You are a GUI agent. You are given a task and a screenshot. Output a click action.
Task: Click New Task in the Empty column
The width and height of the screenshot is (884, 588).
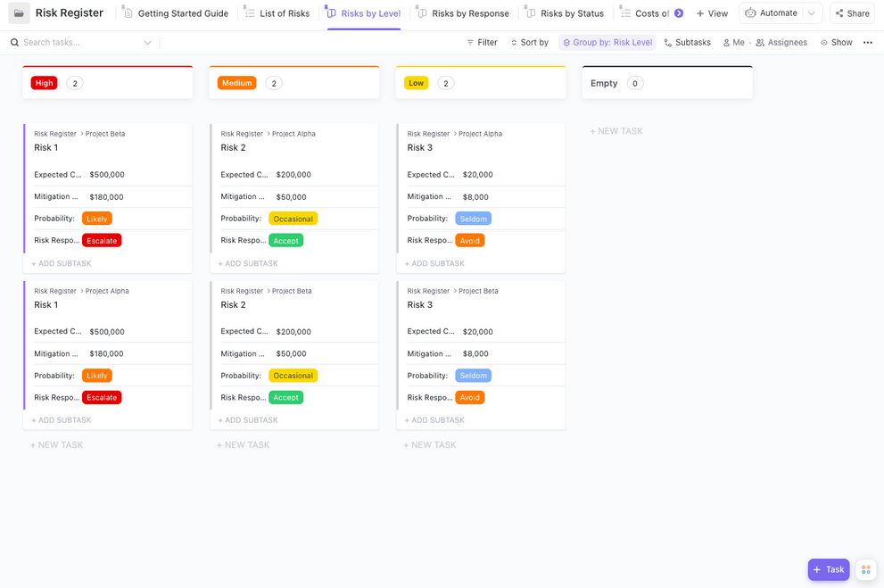coord(616,131)
